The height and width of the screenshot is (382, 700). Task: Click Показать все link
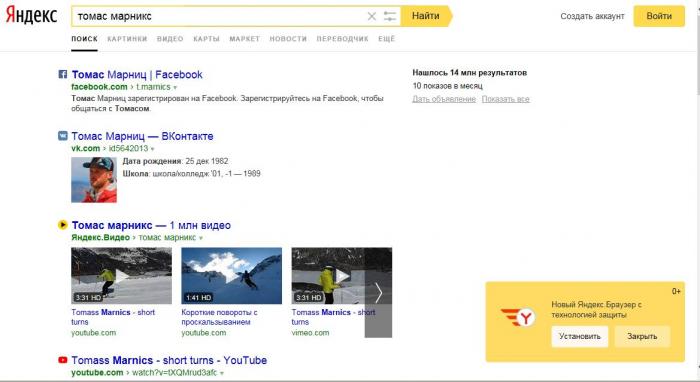[x=505, y=99]
